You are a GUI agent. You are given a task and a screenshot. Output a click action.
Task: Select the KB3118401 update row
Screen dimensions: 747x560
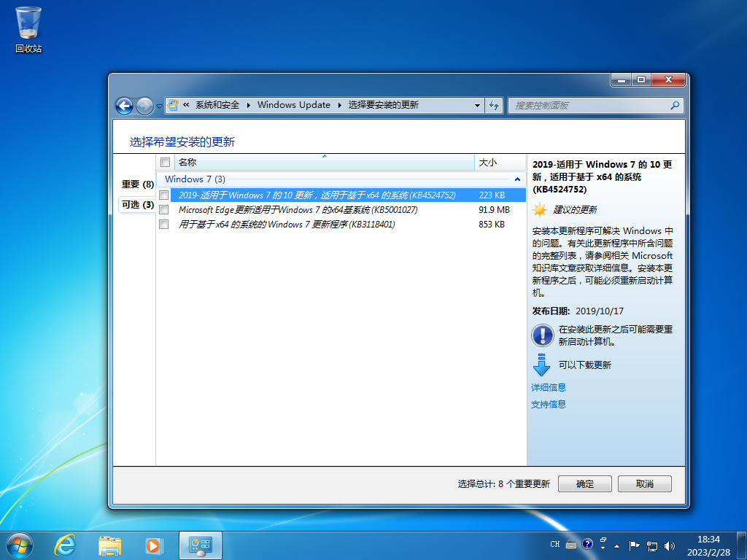pyautogui.click(x=341, y=225)
